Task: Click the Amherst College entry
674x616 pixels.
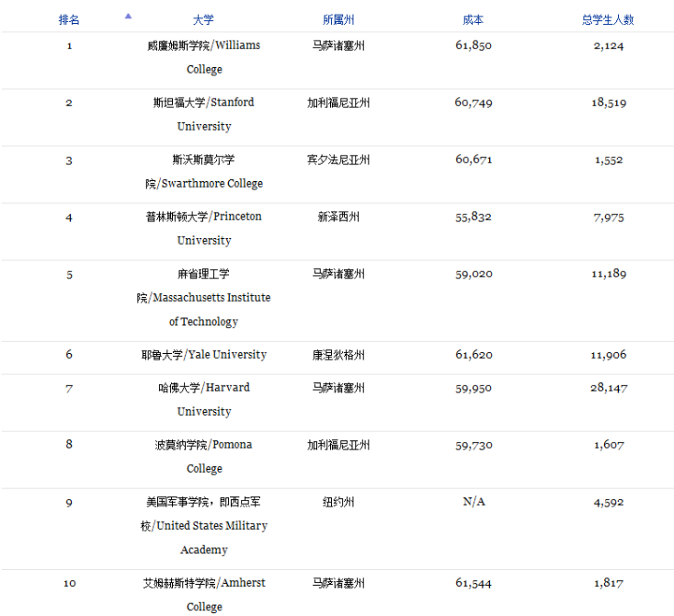Action: click(x=204, y=594)
